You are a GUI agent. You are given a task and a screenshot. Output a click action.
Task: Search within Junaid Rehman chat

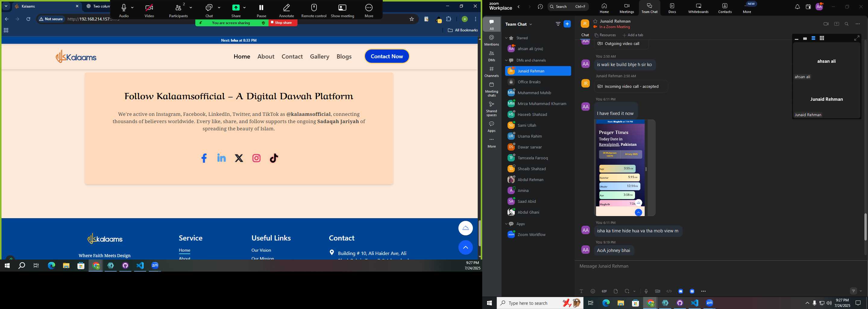click(x=847, y=24)
